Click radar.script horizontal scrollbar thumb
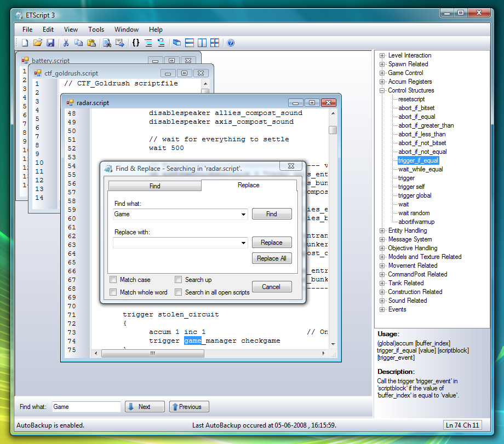 [153, 354]
